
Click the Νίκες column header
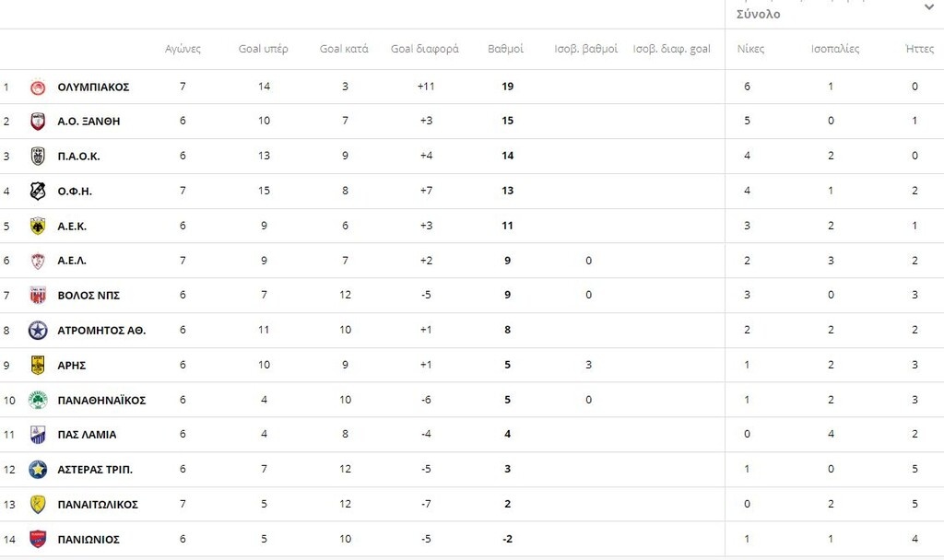tap(750, 49)
